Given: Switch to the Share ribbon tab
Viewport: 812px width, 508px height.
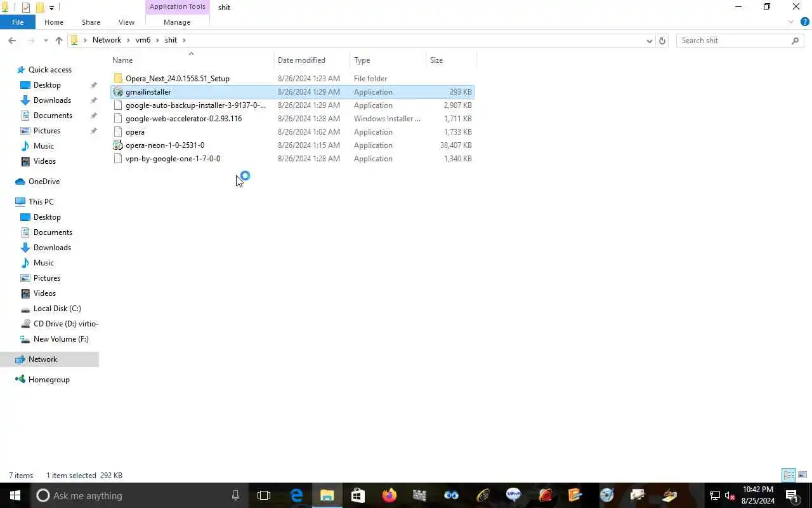Looking at the screenshot, I should (91, 22).
